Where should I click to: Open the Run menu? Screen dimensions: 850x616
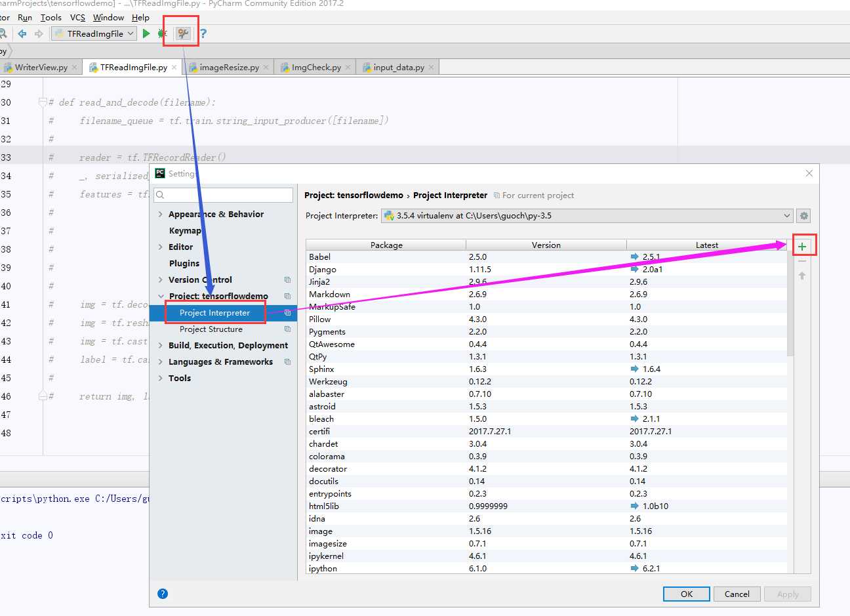25,18
